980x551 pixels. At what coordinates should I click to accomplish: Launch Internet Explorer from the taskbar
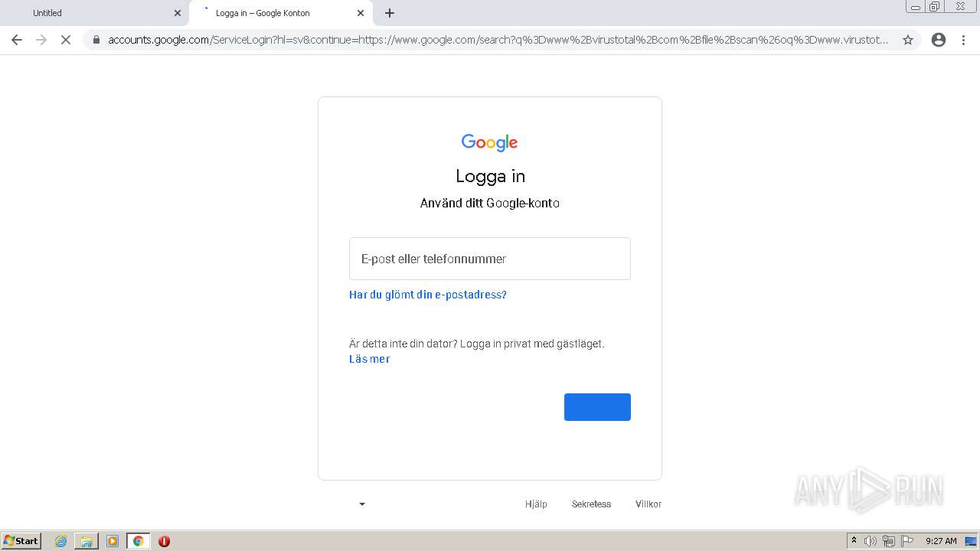tap(60, 541)
